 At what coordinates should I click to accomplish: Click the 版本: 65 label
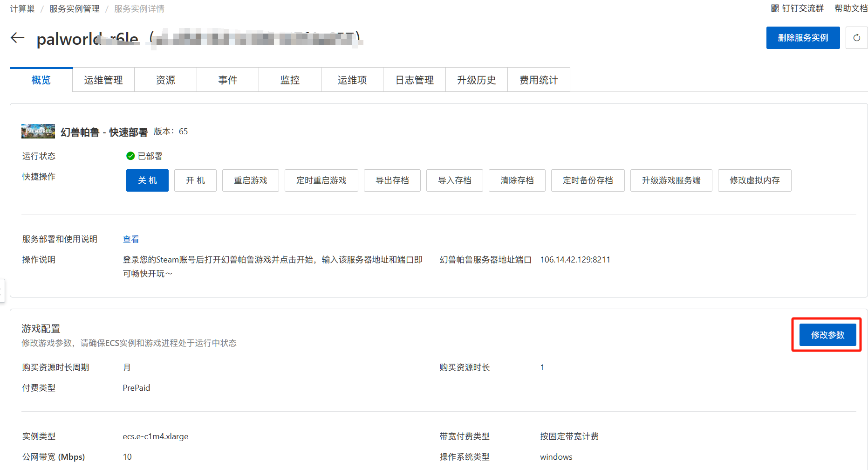click(171, 131)
